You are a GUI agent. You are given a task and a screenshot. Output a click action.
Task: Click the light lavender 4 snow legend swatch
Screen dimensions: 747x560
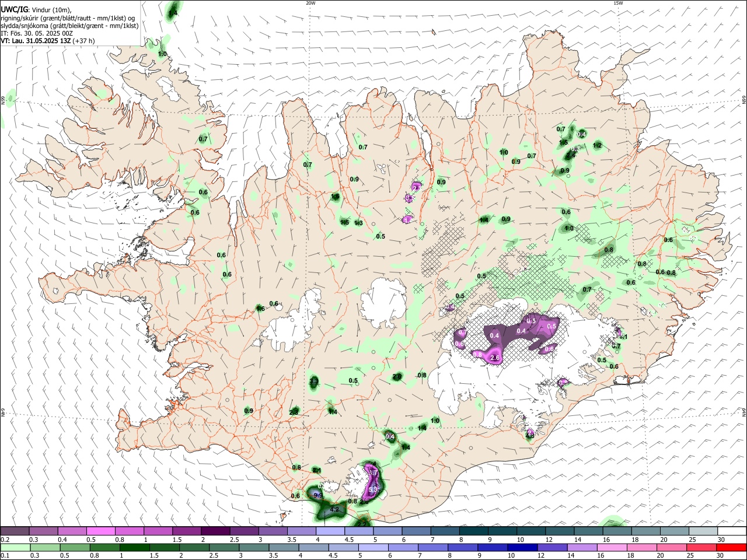[330, 531]
